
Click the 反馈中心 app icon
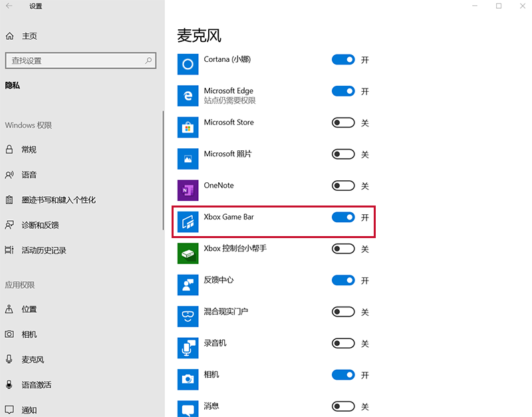pos(188,285)
